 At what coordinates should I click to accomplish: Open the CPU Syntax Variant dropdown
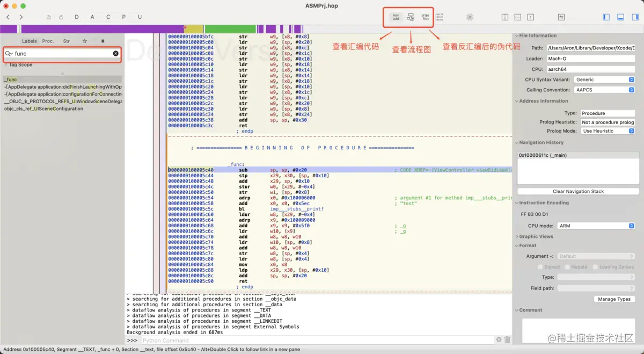click(604, 80)
